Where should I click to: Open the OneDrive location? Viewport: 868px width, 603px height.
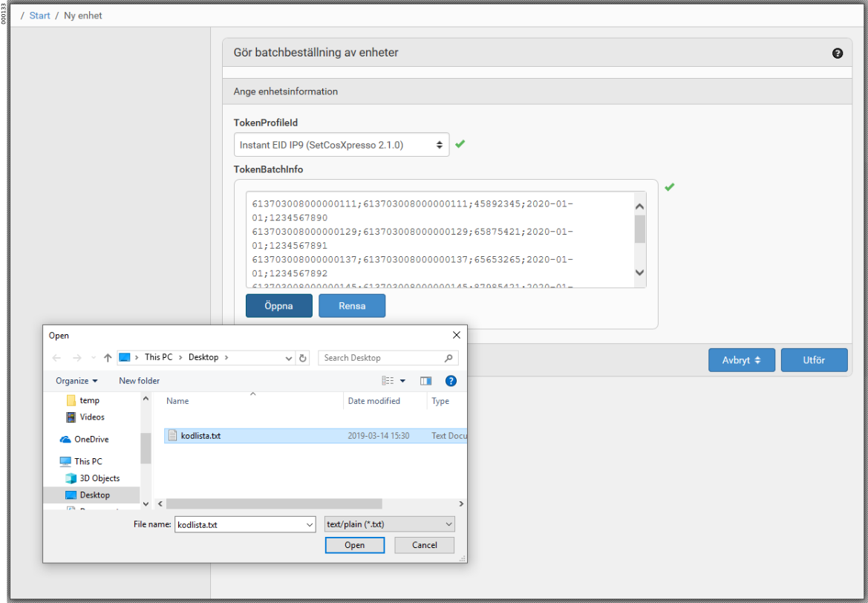coord(91,440)
